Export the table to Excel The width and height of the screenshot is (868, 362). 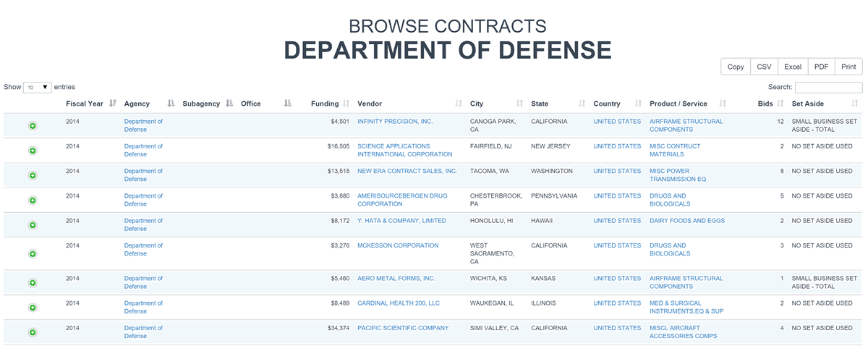tap(793, 67)
